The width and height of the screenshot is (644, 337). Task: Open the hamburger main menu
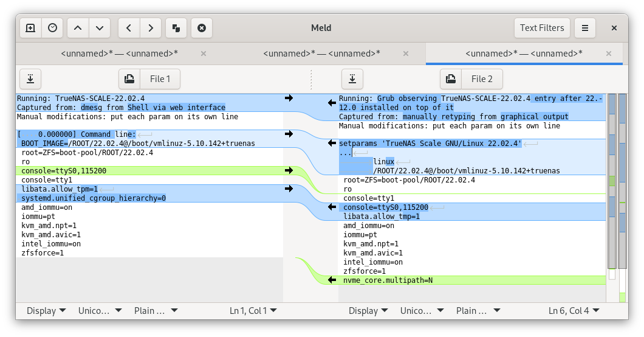(585, 28)
